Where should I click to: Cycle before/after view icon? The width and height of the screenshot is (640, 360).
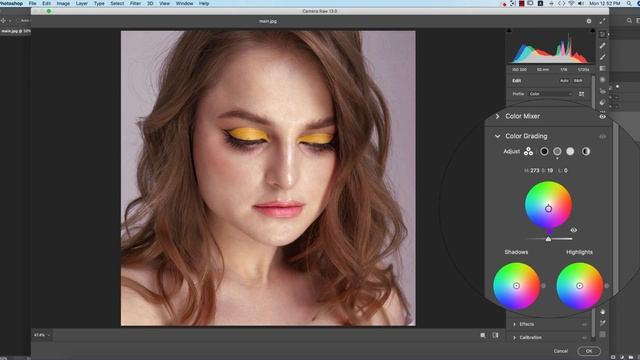pos(495,335)
